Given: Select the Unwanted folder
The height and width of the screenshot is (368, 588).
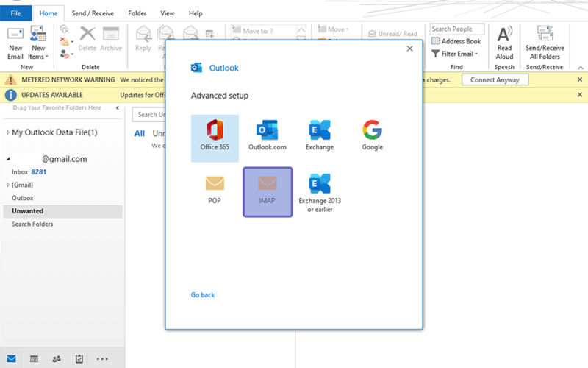Looking at the screenshot, I should pos(62,211).
